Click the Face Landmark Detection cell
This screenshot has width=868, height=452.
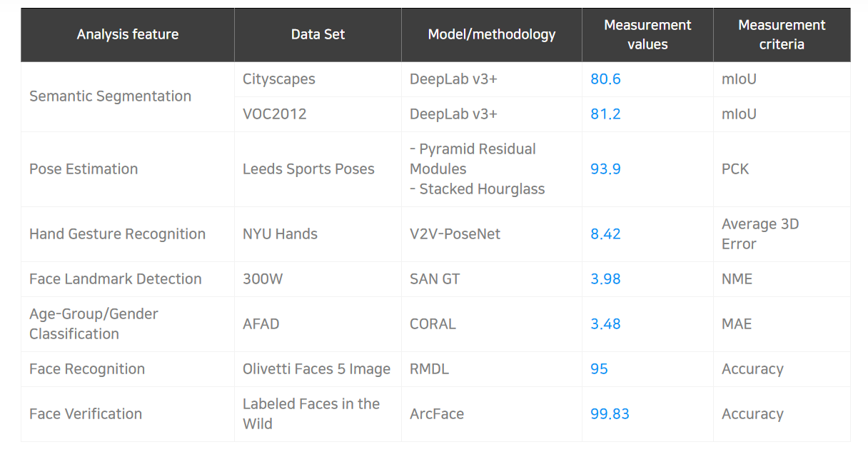pyautogui.click(x=116, y=279)
